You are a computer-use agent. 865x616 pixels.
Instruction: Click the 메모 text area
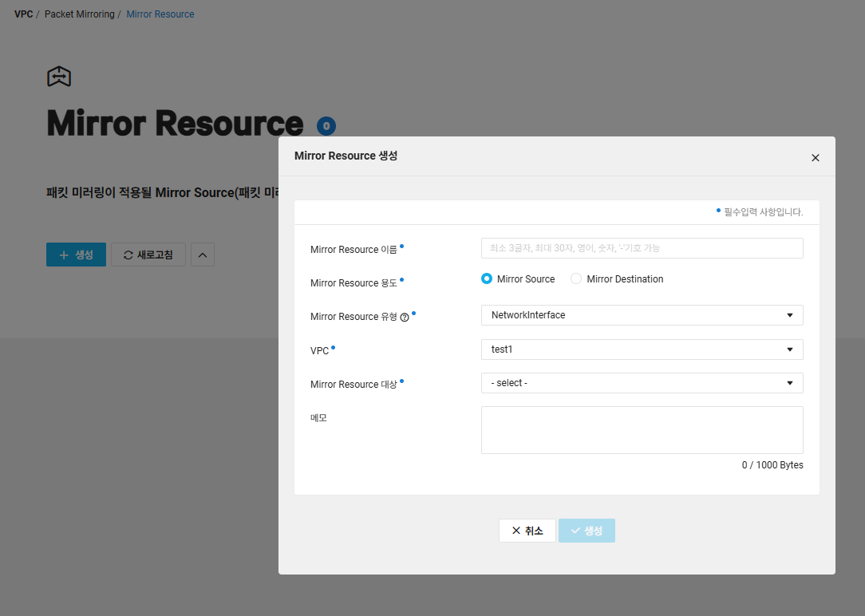click(x=642, y=430)
